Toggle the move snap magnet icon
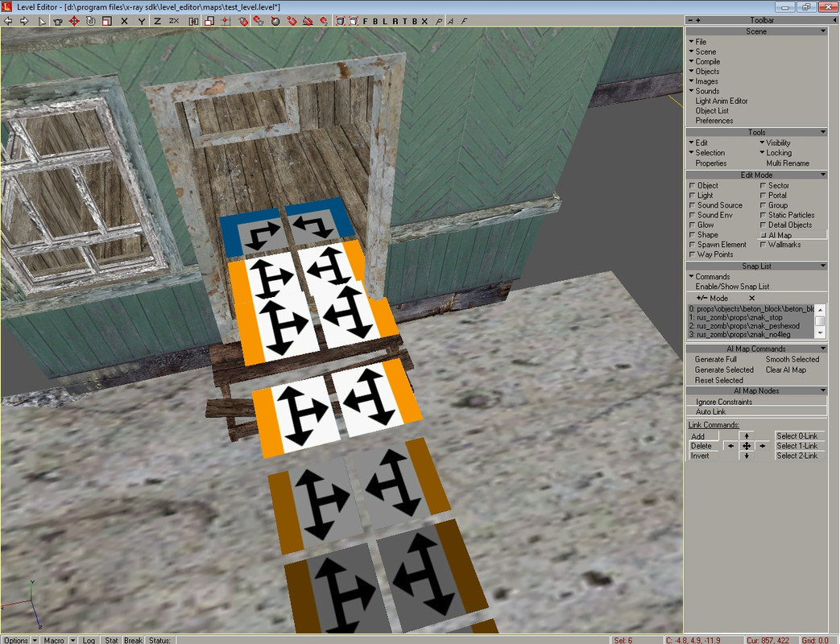 pos(324,21)
